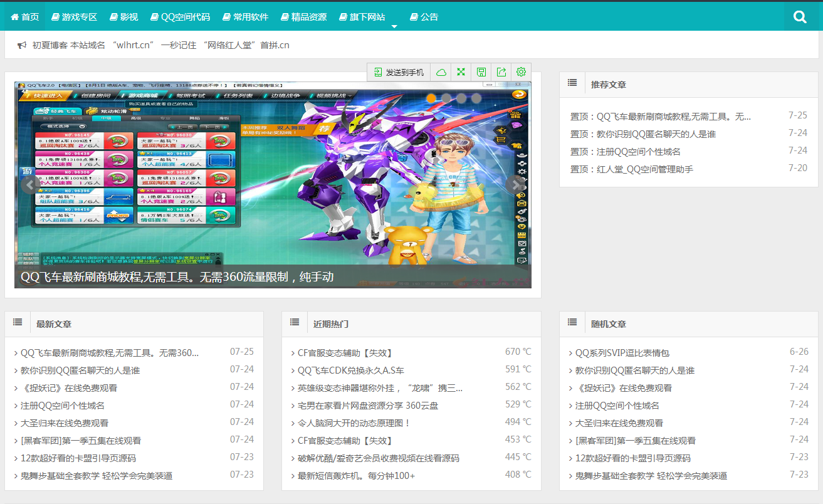Open QQ飞车CDK兑换永久A.S车
Image resolution: width=823 pixels, height=504 pixels.
(x=351, y=370)
